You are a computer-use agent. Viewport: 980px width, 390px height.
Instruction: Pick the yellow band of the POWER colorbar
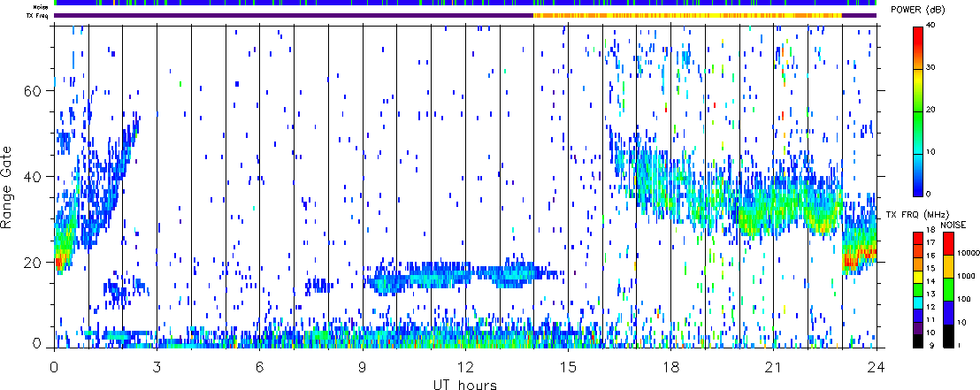(919, 78)
